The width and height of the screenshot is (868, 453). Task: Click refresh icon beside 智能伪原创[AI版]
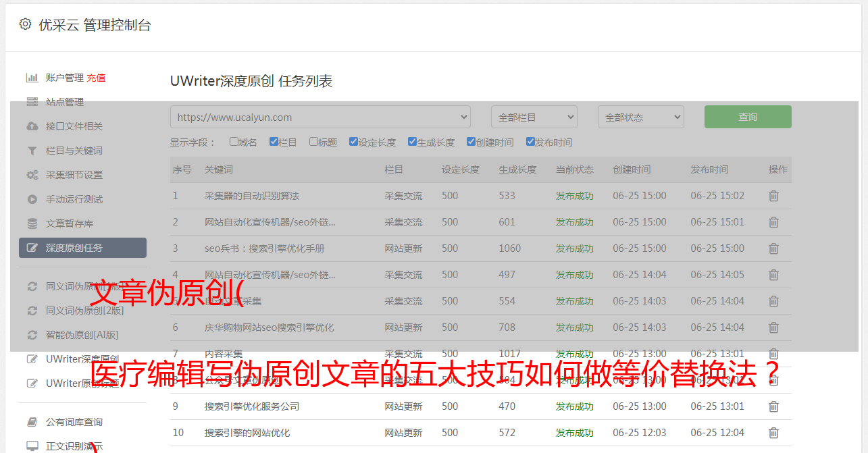32,335
